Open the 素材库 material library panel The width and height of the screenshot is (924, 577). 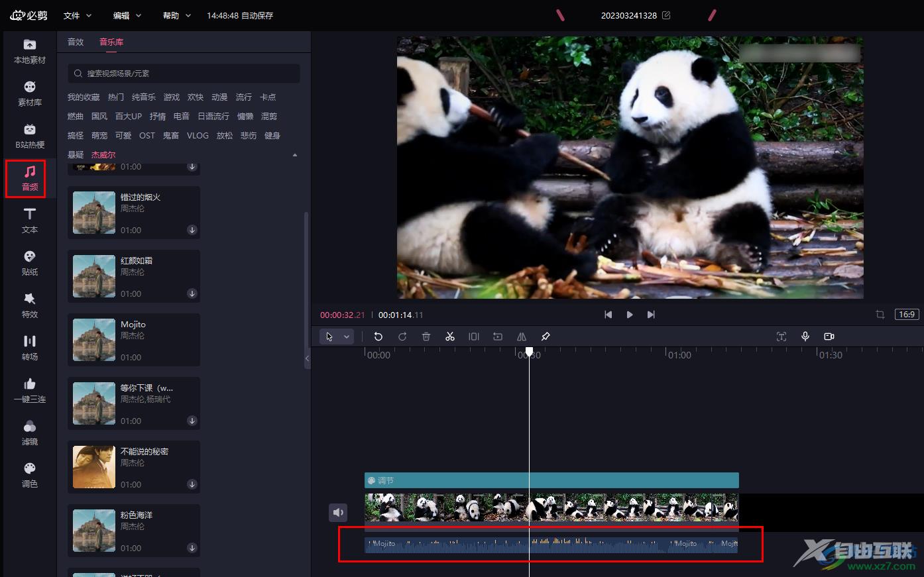pos(30,94)
